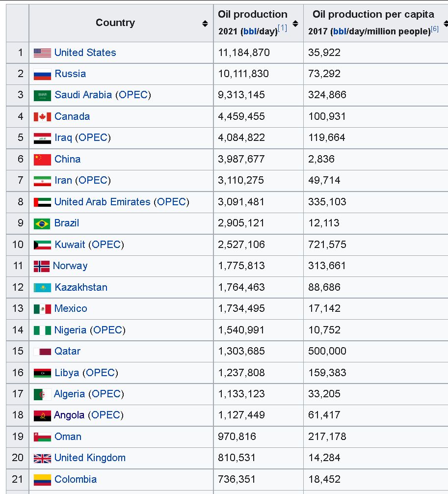Click the Saudi Arabia flag icon
Viewport: 448px width, 494px height.
coord(42,95)
